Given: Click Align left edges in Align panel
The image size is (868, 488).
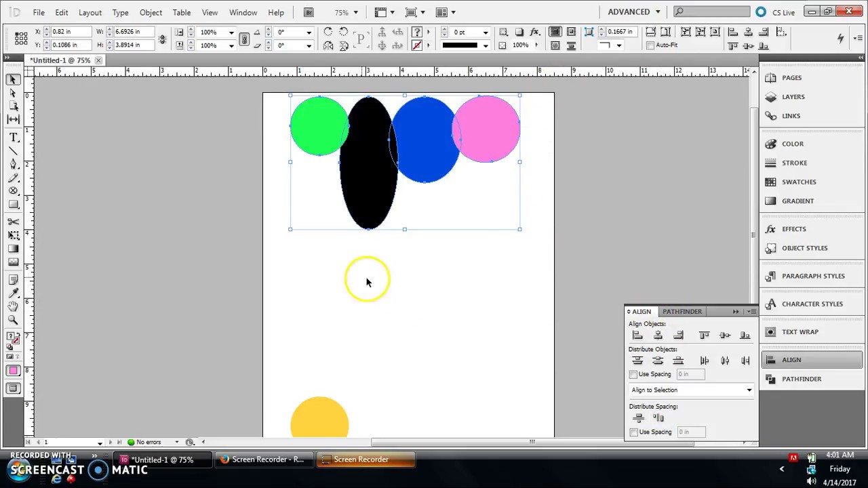Looking at the screenshot, I should click(x=637, y=335).
